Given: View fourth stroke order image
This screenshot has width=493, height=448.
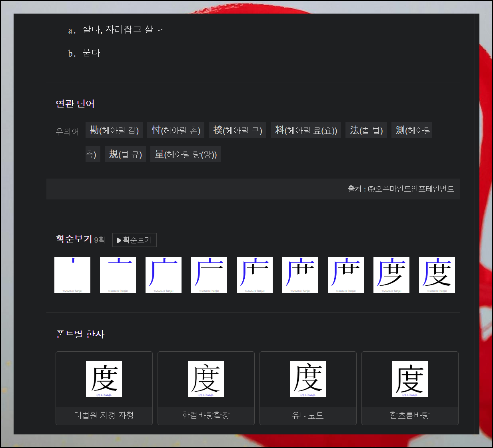Looking at the screenshot, I should pos(209,275).
